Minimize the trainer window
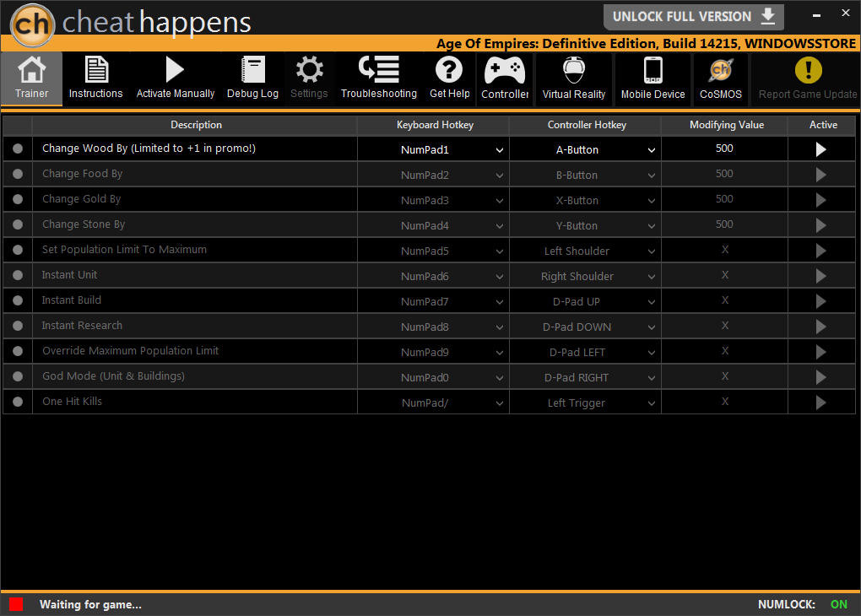 pos(816,15)
